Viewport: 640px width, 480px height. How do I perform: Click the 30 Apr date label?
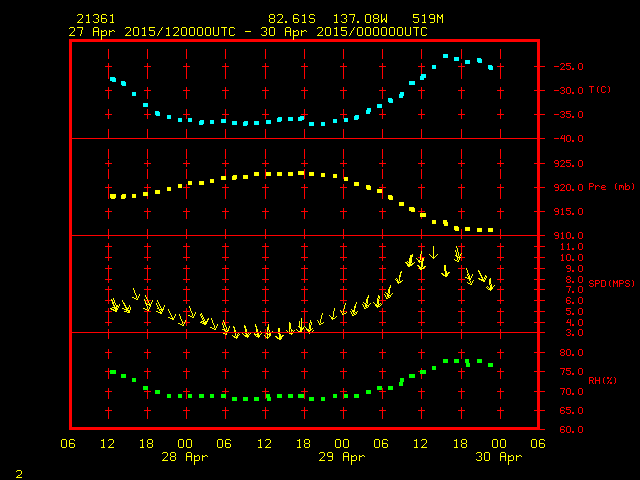(499, 457)
